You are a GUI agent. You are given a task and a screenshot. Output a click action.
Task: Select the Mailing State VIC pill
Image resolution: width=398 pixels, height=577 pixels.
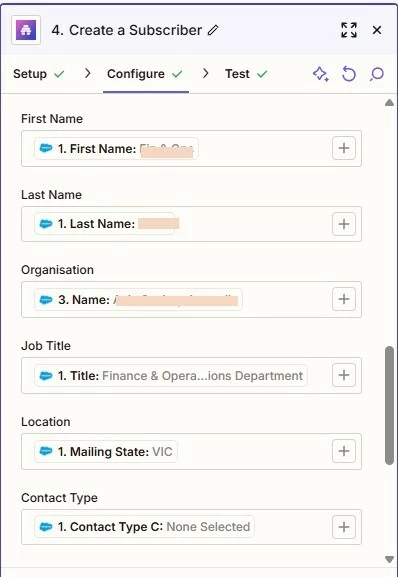106,452
